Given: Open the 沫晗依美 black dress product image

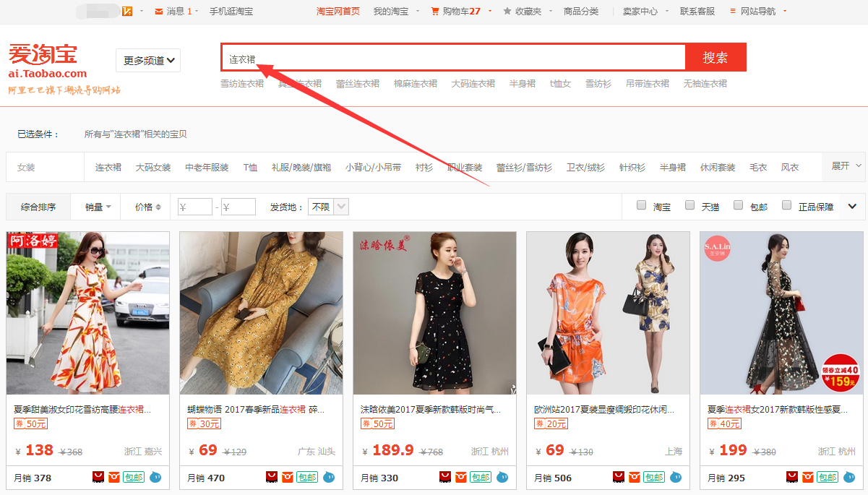Looking at the screenshot, I should 434,313.
